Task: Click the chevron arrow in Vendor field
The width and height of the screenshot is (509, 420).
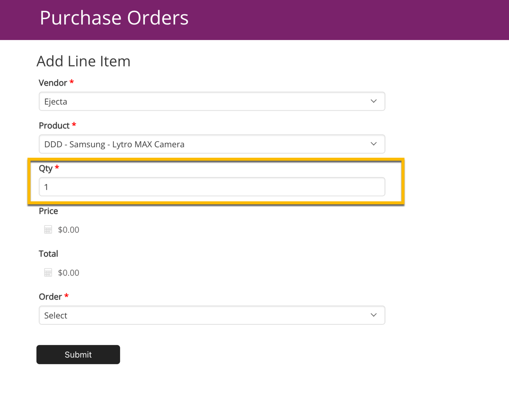Action: (374, 101)
